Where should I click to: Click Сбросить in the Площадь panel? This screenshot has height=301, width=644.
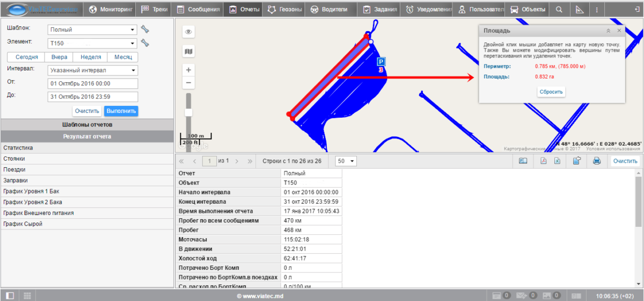coord(551,92)
